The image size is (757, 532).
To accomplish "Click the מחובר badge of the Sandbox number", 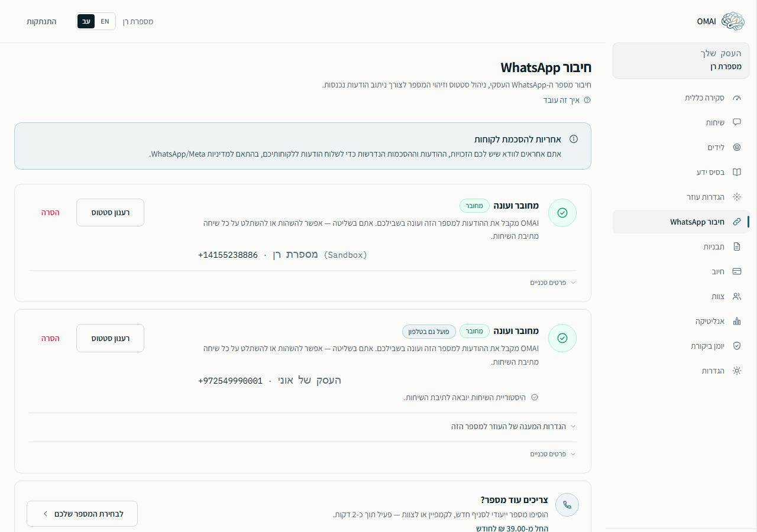I will pos(474,206).
